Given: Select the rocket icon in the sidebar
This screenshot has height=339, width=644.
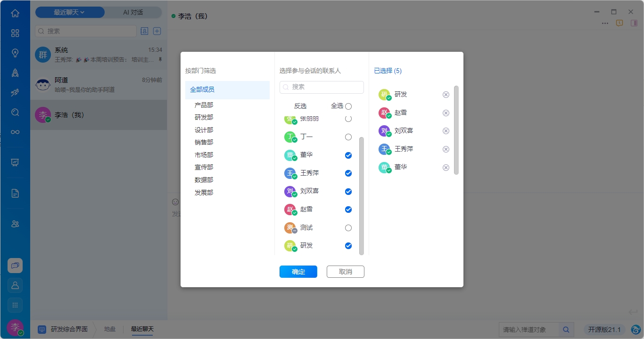Looking at the screenshot, I should [15, 73].
